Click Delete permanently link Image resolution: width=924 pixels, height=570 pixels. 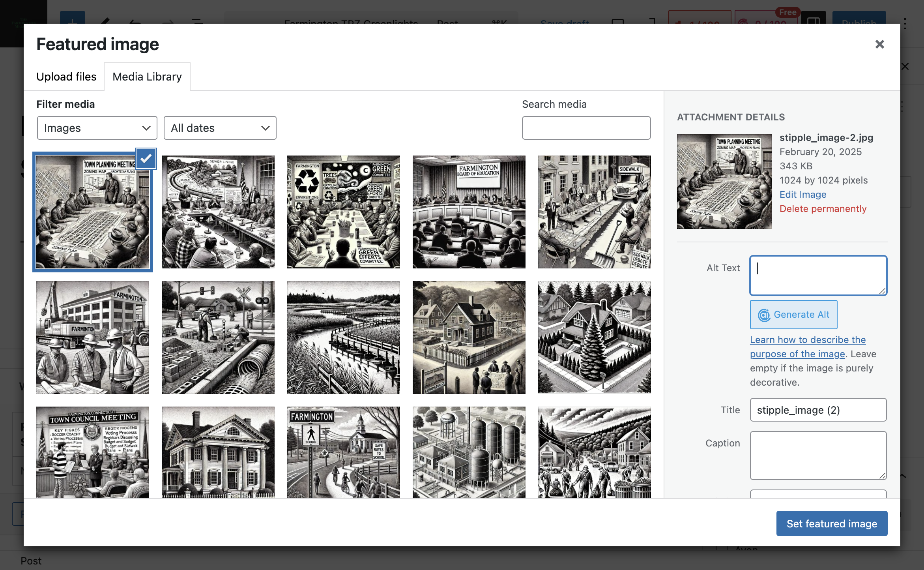[823, 209]
